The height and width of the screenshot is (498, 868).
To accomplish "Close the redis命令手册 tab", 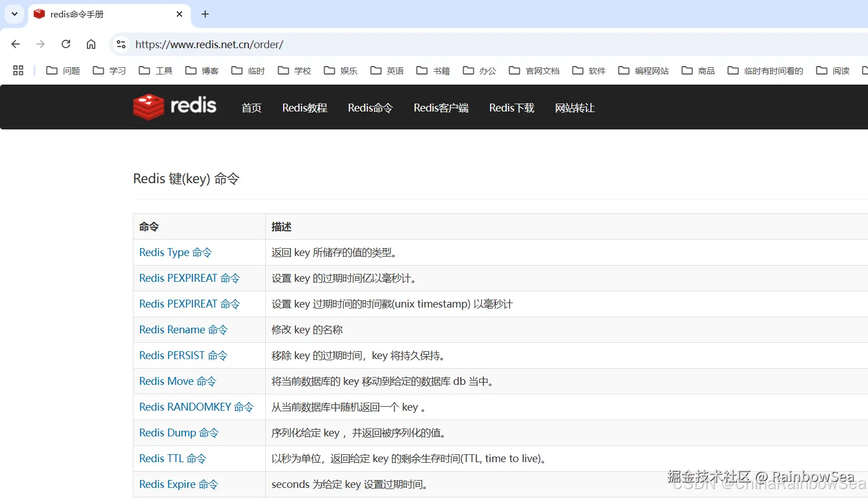I will (x=179, y=14).
